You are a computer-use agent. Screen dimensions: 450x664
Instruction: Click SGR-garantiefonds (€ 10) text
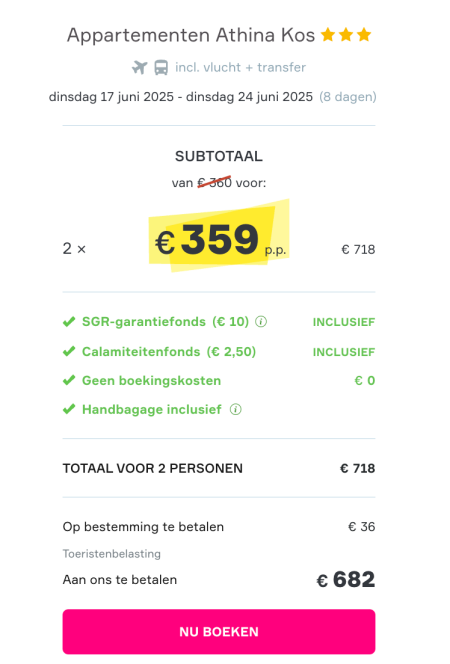tap(166, 322)
